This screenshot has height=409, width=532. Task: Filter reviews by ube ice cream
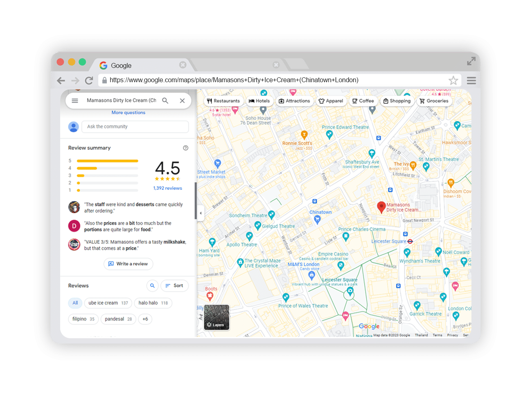click(108, 303)
